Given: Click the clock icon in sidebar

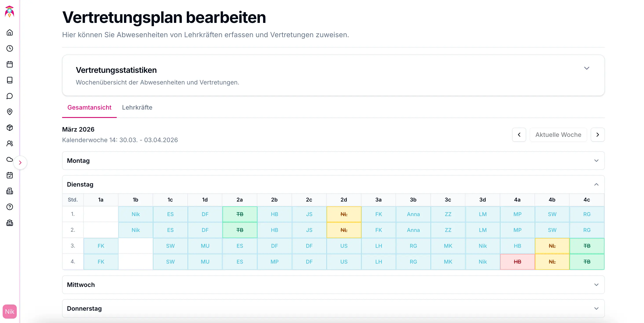Looking at the screenshot, I should (x=9, y=48).
